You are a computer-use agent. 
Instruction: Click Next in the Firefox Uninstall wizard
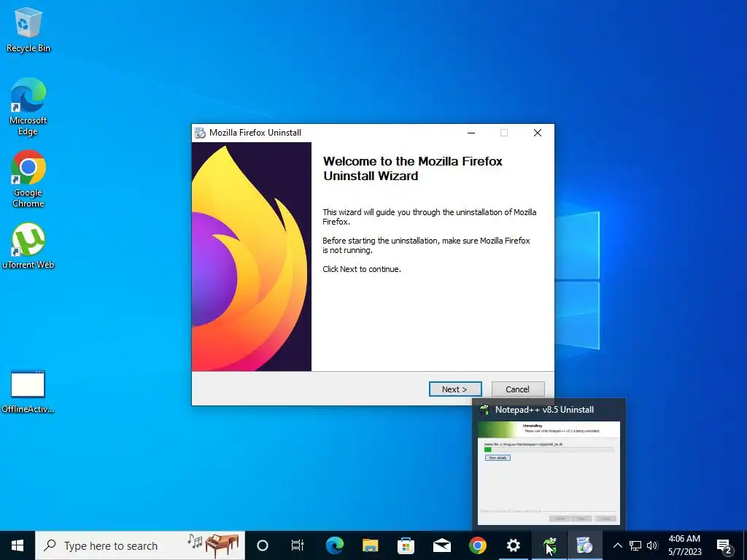[x=455, y=389]
